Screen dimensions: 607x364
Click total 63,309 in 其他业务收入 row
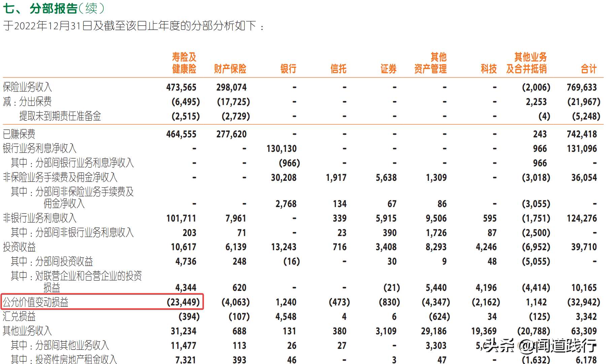pos(584,331)
